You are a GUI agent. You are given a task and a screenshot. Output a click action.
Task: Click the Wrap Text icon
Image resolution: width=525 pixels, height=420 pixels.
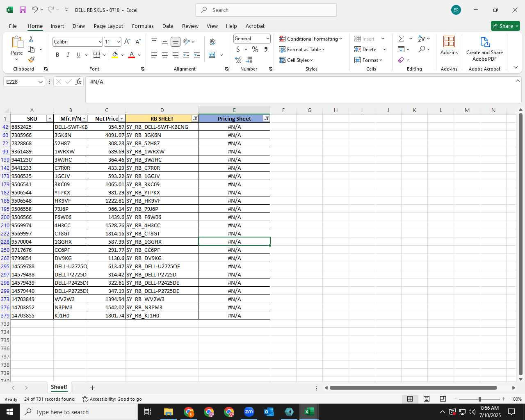(212, 42)
